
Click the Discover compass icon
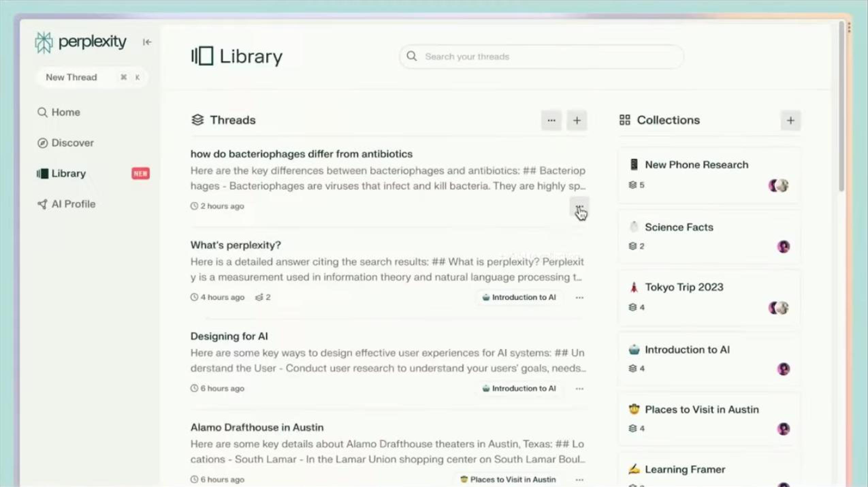tap(42, 143)
